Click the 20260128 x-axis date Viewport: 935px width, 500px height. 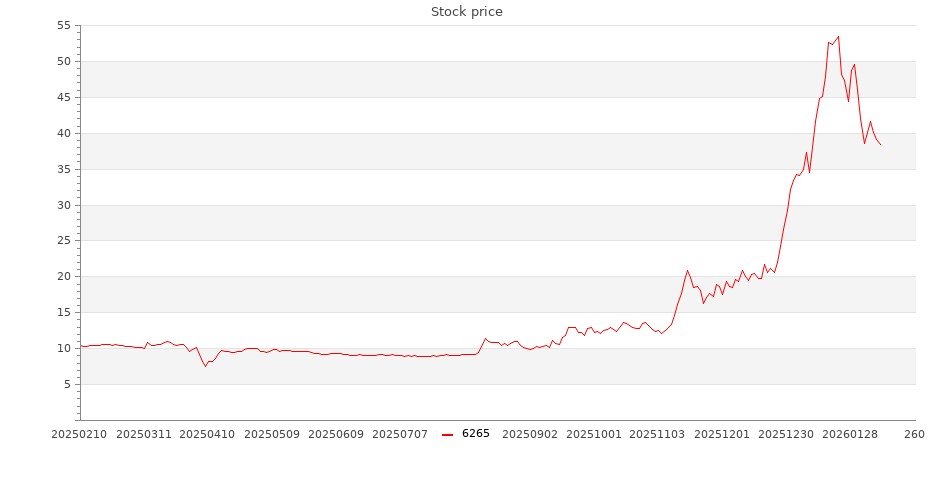851,434
